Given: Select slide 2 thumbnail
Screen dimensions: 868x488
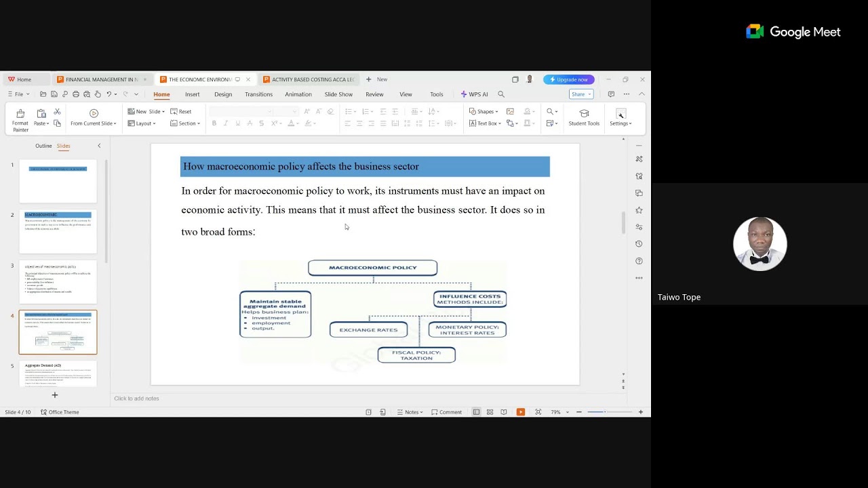Looking at the screenshot, I should coord(58,232).
